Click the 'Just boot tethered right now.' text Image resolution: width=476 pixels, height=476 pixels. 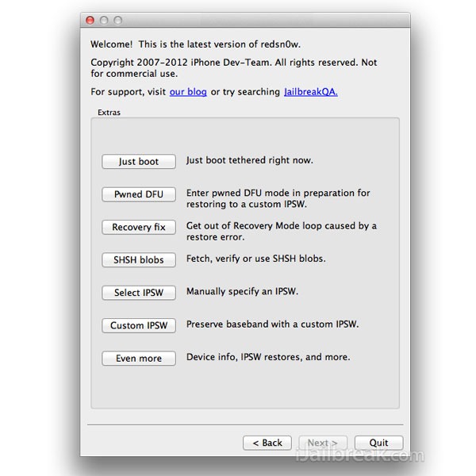point(250,160)
